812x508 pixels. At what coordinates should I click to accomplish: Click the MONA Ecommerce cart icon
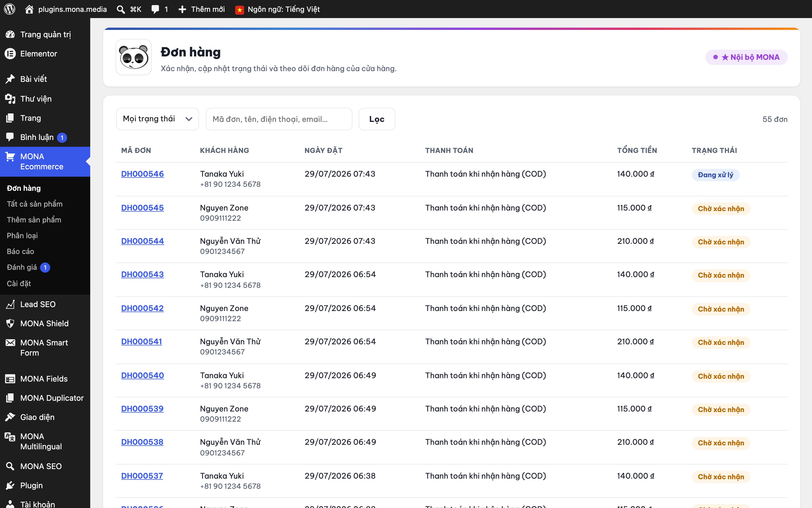coord(10,157)
